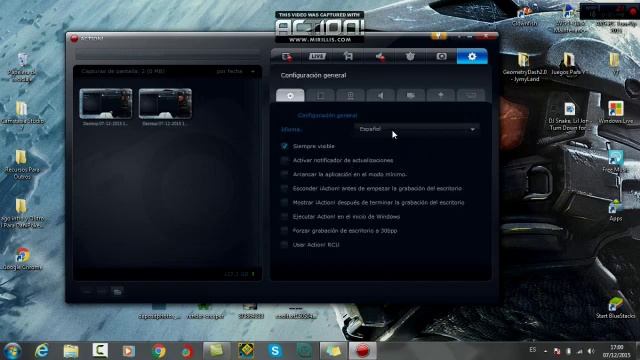Open the video recording tab in Action!
Viewport: 640px width, 360px height.
pyautogui.click(x=287, y=56)
